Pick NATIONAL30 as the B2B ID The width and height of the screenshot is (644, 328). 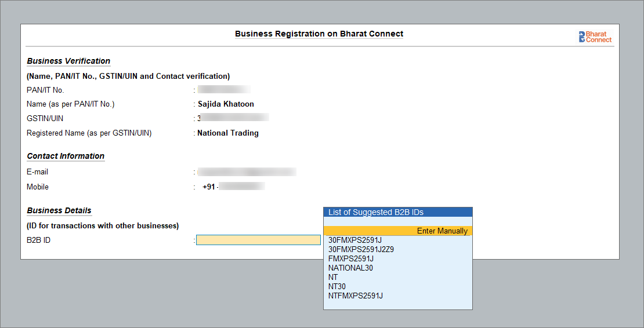point(350,268)
